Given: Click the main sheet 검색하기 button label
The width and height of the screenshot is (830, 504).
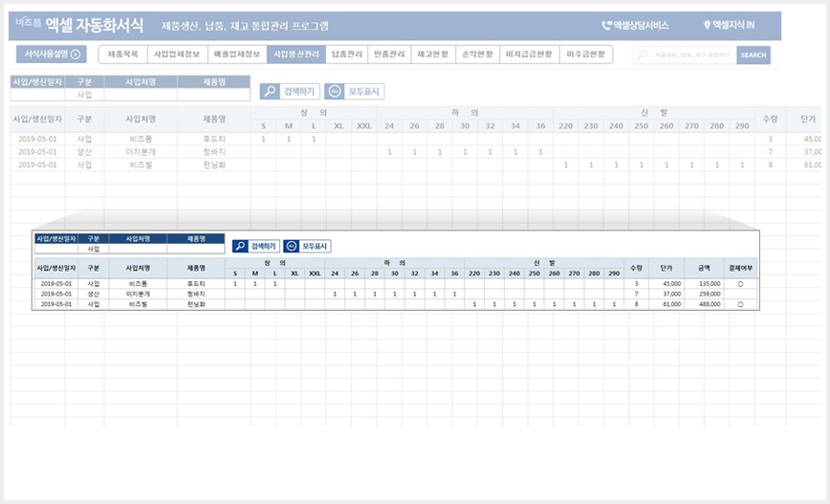Looking at the screenshot, I should pyautogui.click(x=299, y=92).
